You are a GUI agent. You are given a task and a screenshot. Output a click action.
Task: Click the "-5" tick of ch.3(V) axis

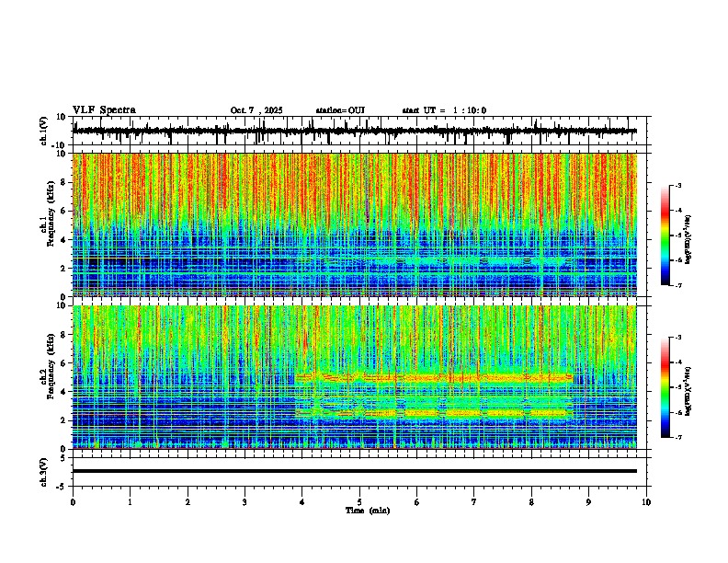pyautogui.click(x=62, y=487)
